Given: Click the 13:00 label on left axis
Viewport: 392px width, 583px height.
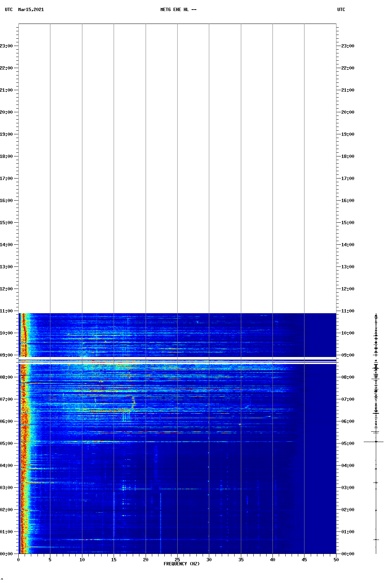Looking at the screenshot, I should coord(6,267).
